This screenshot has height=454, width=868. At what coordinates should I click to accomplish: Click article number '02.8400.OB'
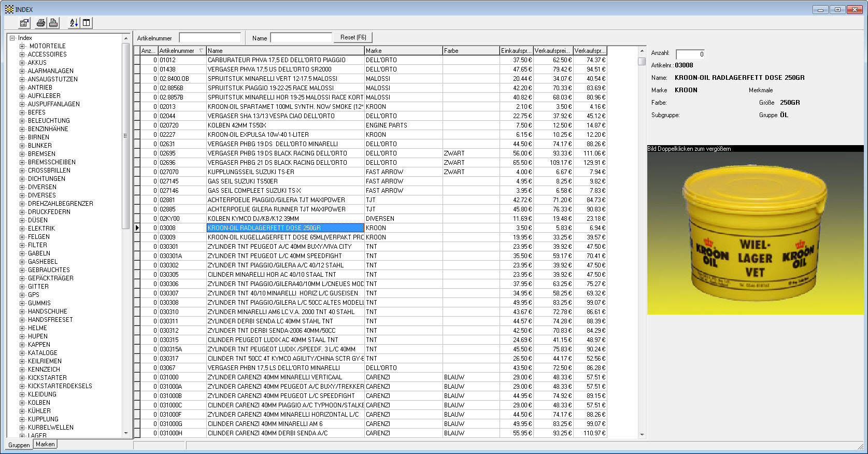182,79
